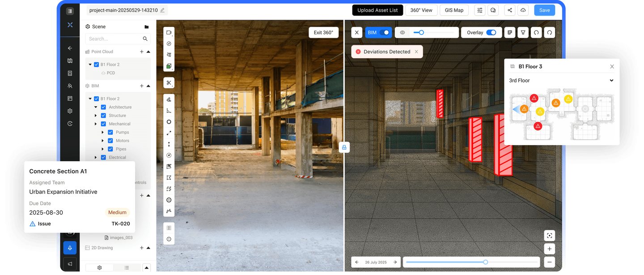644x275 pixels.
Task: Click the cloud download icon
Action: coord(523,10)
